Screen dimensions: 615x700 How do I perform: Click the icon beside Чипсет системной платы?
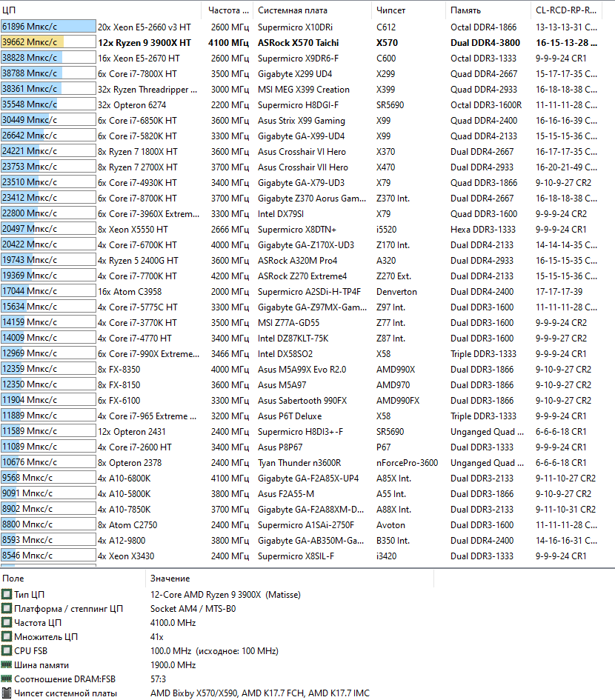[x=6, y=693]
